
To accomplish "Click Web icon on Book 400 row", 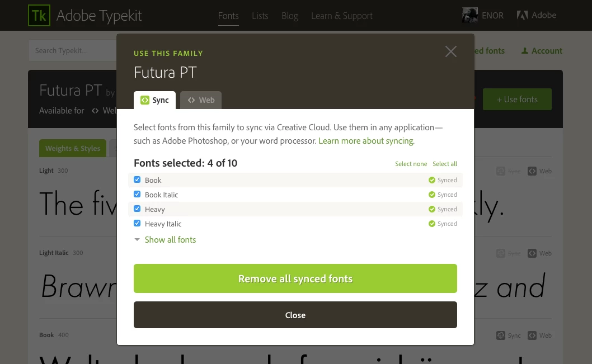I will (x=532, y=335).
